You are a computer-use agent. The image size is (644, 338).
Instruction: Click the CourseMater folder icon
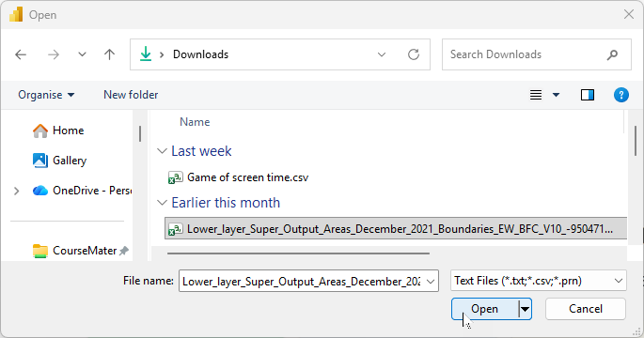(40, 251)
